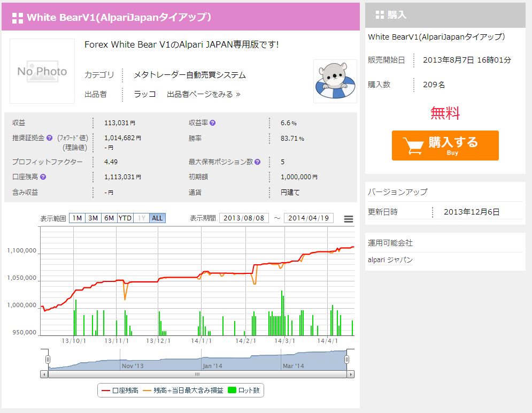Toggle the ロット数 legend series
The image size is (532, 413).
(x=244, y=390)
